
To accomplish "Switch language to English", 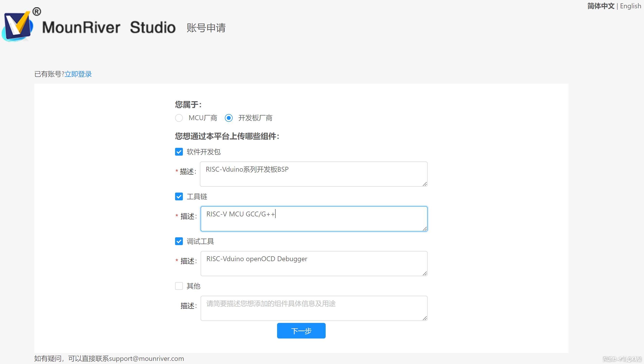I will tap(630, 6).
